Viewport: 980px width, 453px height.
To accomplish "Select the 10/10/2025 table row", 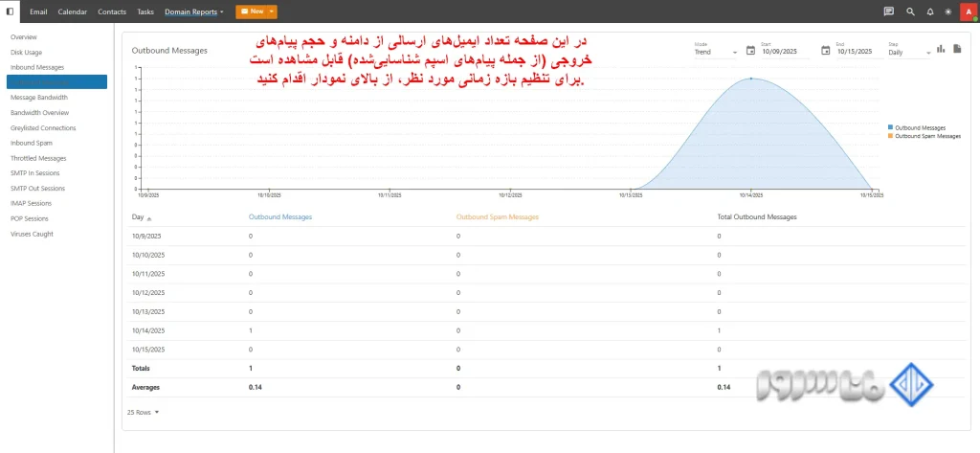I will (546, 255).
